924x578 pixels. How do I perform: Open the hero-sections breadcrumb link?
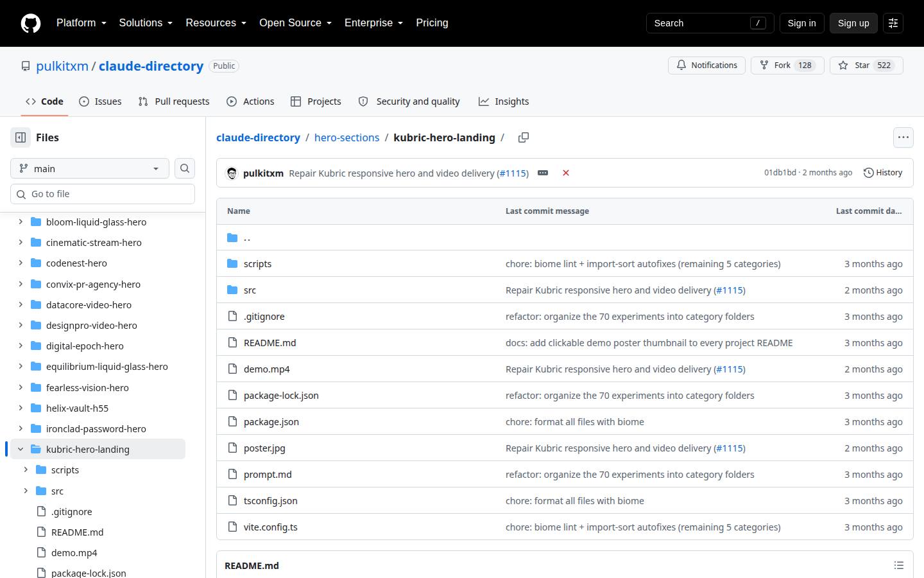pyautogui.click(x=346, y=137)
